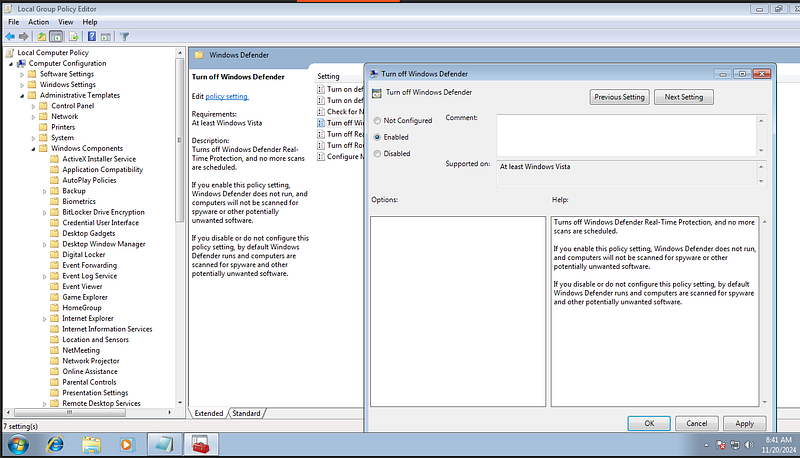Viewport: 800px width, 458px height.
Task: Open the File menu
Action: coord(14,22)
